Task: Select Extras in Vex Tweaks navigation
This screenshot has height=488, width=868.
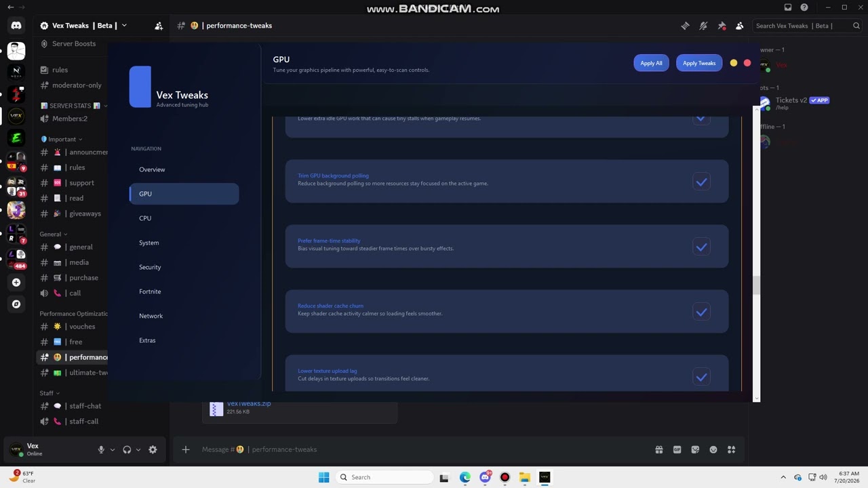Action: pyautogui.click(x=184, y=340)
